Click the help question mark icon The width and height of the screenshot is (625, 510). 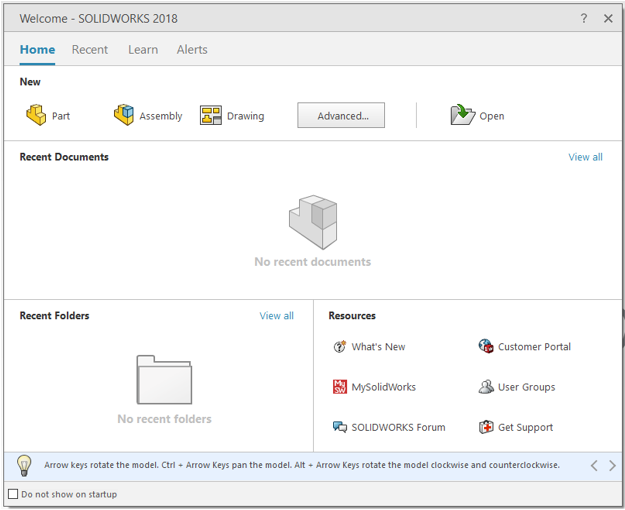pos(584,18)
